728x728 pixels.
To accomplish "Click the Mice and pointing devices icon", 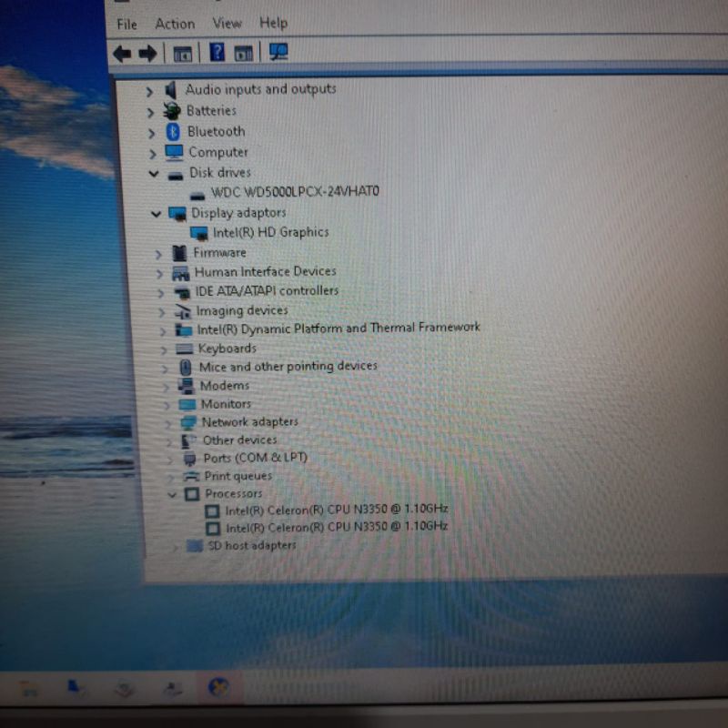I will [186, 368].
